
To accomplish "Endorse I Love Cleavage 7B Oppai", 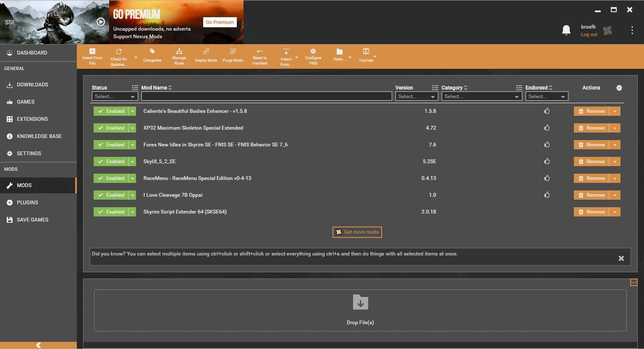I will [547, 195].
